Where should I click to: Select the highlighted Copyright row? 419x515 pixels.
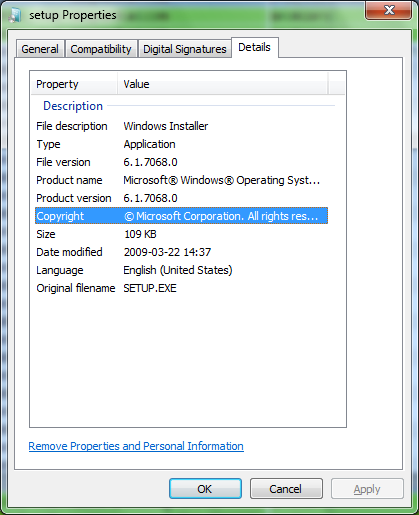(181, 216)
